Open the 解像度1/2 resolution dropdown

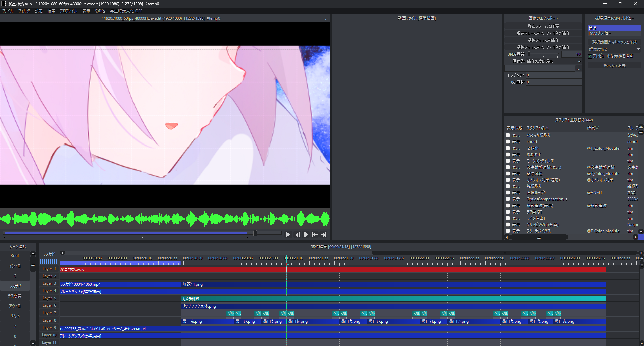(x=614, y=49)
